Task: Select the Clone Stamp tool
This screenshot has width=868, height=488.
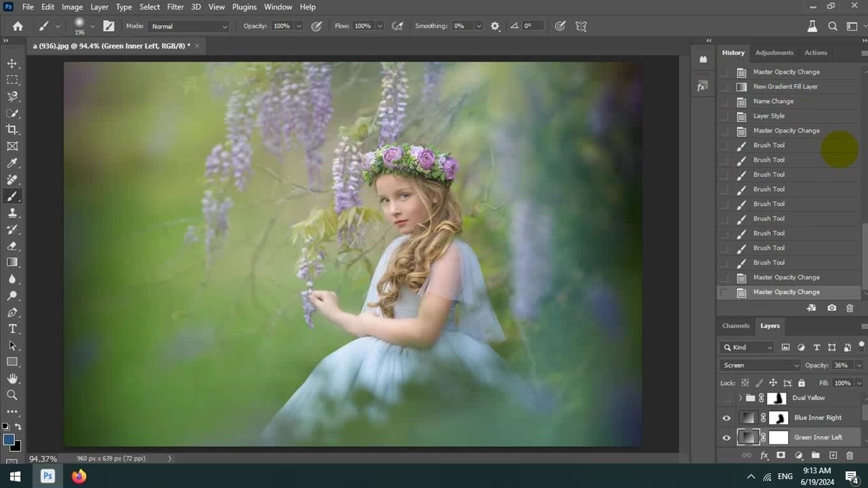Action: click(12, 213)
